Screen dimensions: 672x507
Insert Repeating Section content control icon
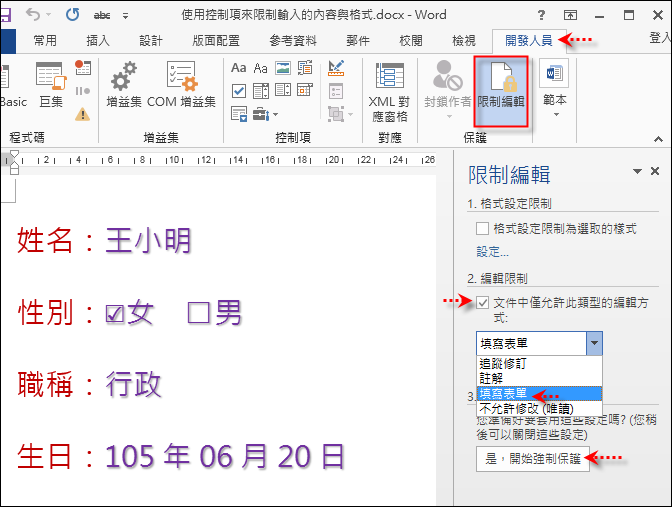point(239,114)
